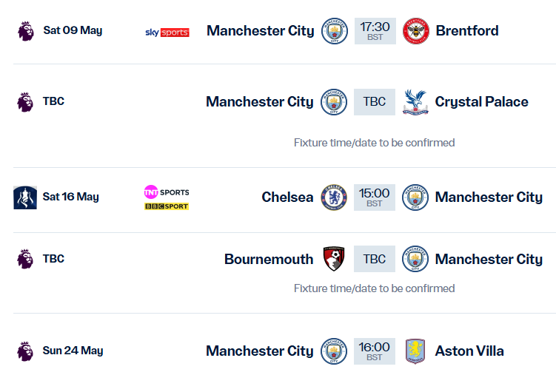Click the TNT Sports broadcaster logo
The width and height of the screenshot is (556, 392).
[x=167, y=192]
